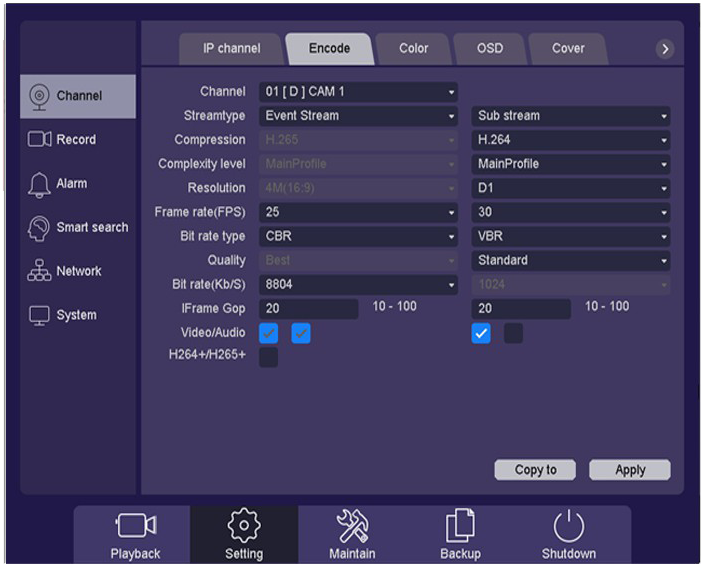The width and height of the screenshot is (702, 568).
Task: Open the 8804 bit rate dropdown
Action: pos(358,285)
